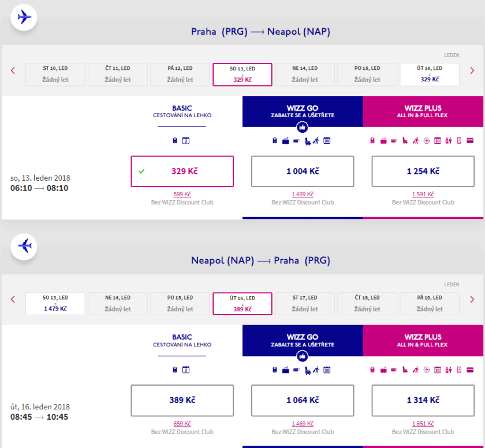485x448 pixels.
Task: Click the airplane icon above the Praha–Neapol flight
Action: (24, 17)
